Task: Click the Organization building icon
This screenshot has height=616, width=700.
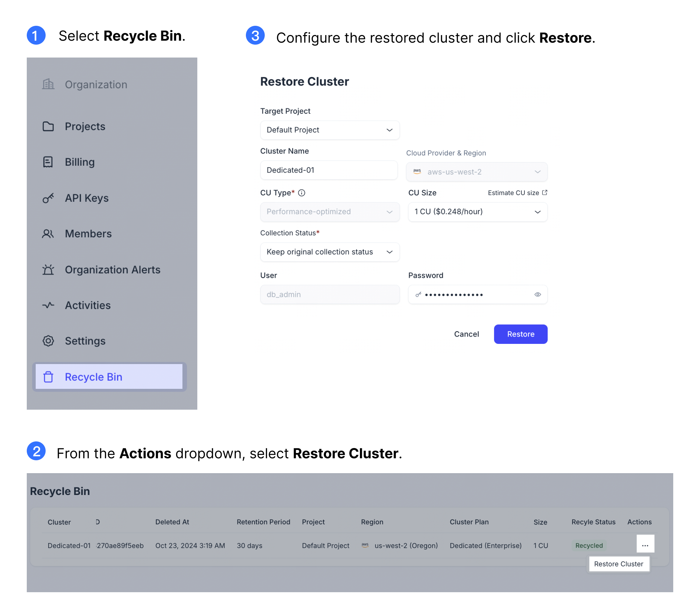Action: [x=48, y=84]
